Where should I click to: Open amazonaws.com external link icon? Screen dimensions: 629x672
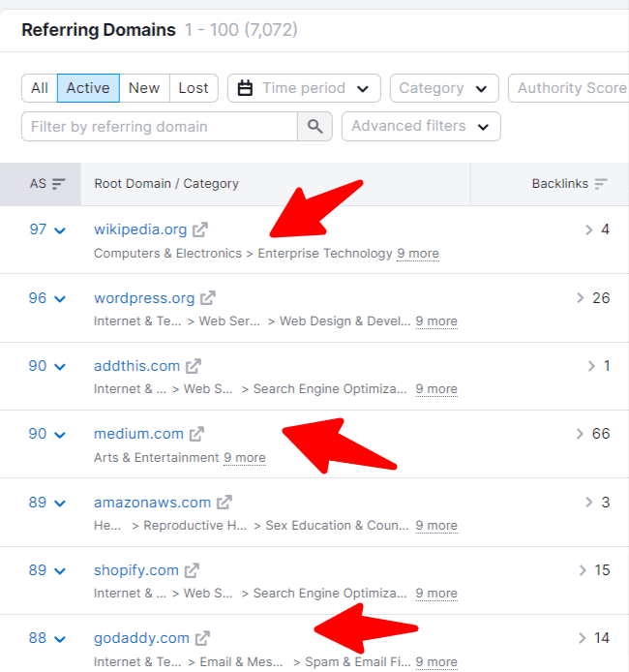click(225, 503)
